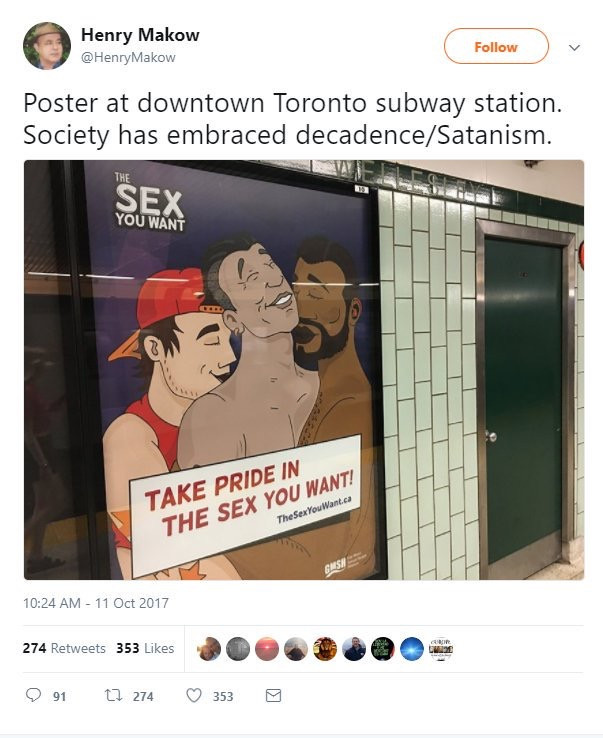The height and width of the screenshot is (738, 603).
Task: Open the Henry Makow display name link
Action: (x=139, y=35)
